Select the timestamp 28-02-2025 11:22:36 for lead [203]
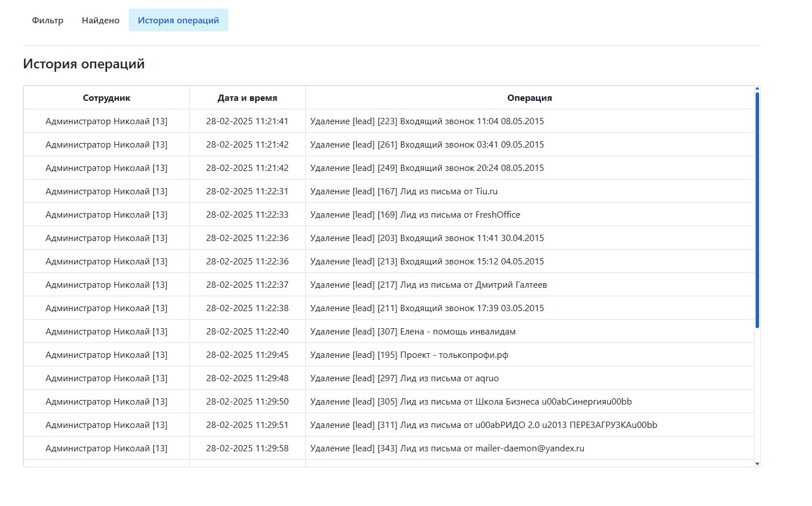Viewport: 812px width, 506px height. [247, 238]
